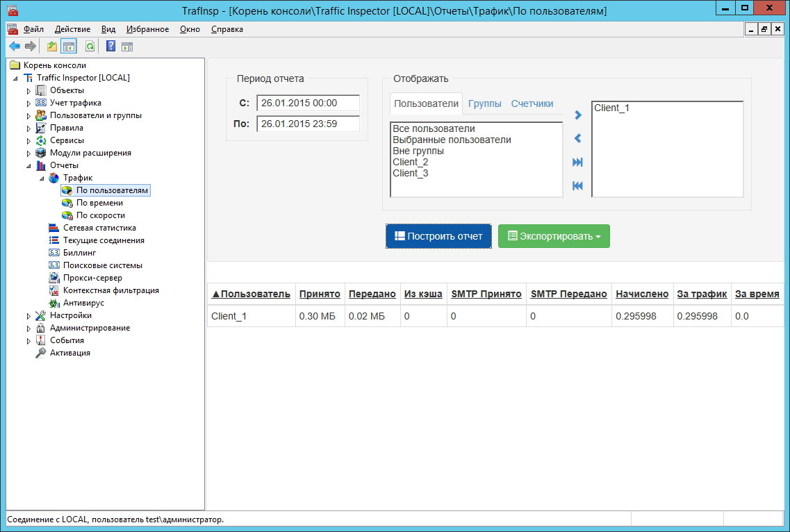790x532 pixels.
Task: Click the Up one level folder icon
Action: pyautogui.click(x=52, y=47)
